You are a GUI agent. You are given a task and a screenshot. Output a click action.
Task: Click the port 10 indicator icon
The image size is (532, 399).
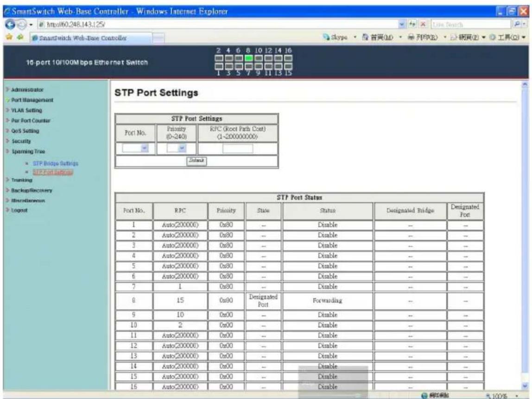coord(259,58)
